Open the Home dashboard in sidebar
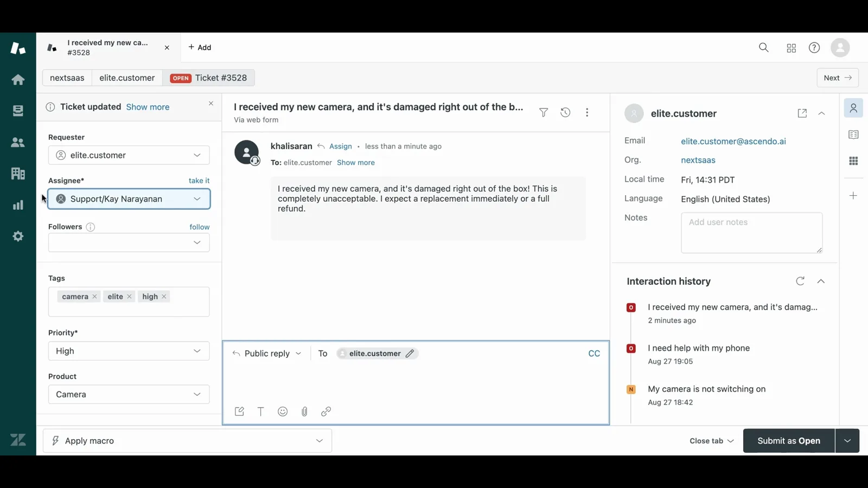Screen dimensions: 868x488 [x=18, y=80]
